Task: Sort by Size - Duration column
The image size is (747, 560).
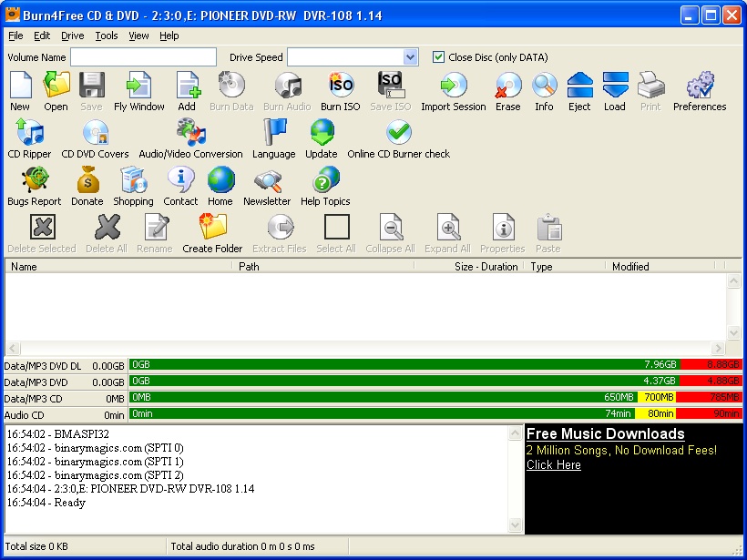Action: [x=469, y=267]
